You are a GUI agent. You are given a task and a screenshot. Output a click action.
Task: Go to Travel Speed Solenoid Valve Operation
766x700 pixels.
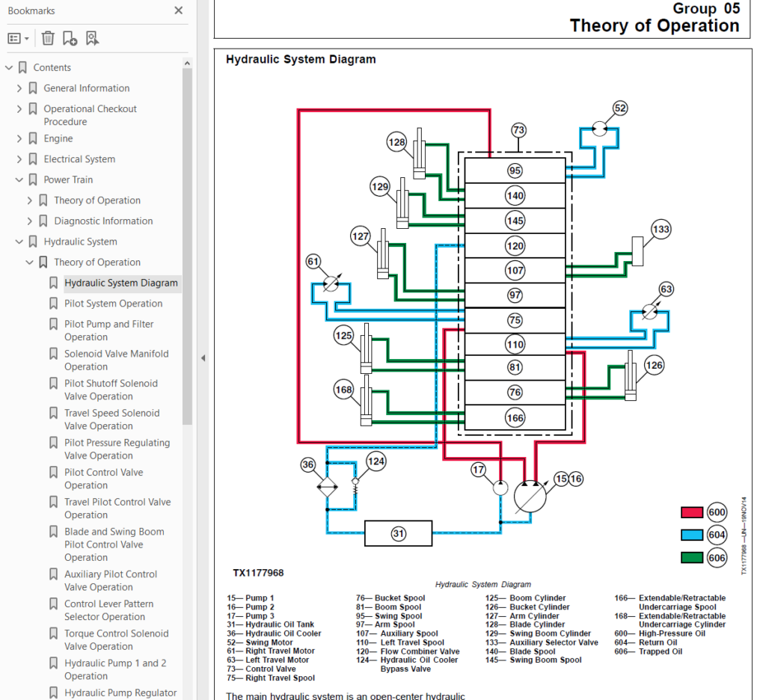pyautogui.click(x=112, y=419)
